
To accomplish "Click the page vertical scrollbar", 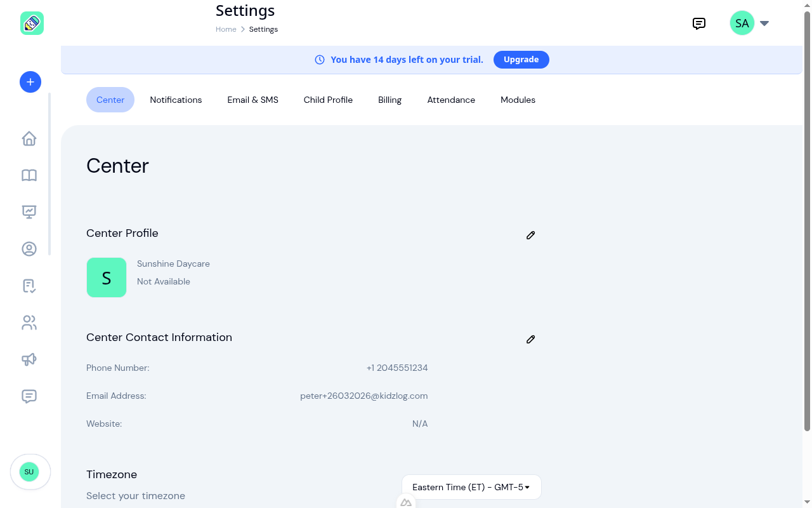I will click(807, 222).
